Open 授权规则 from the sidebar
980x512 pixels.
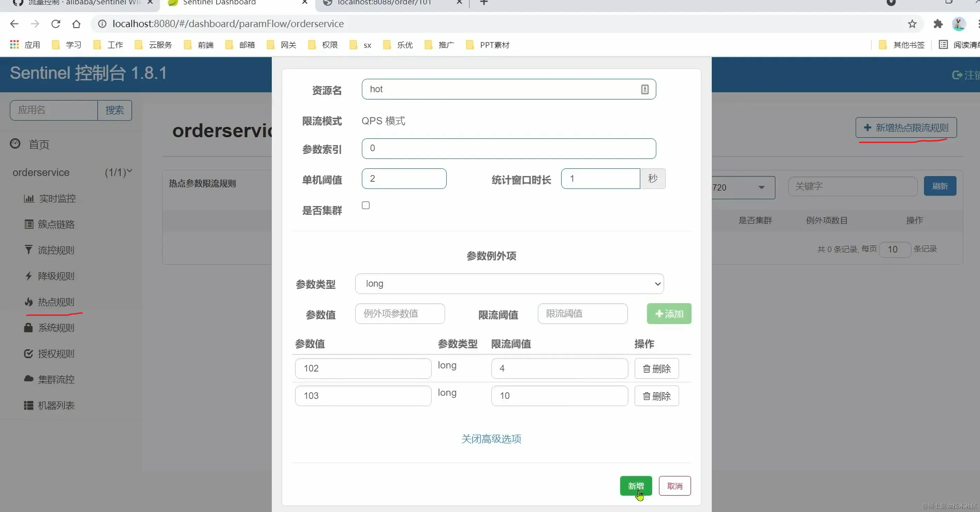coord(56,353)
